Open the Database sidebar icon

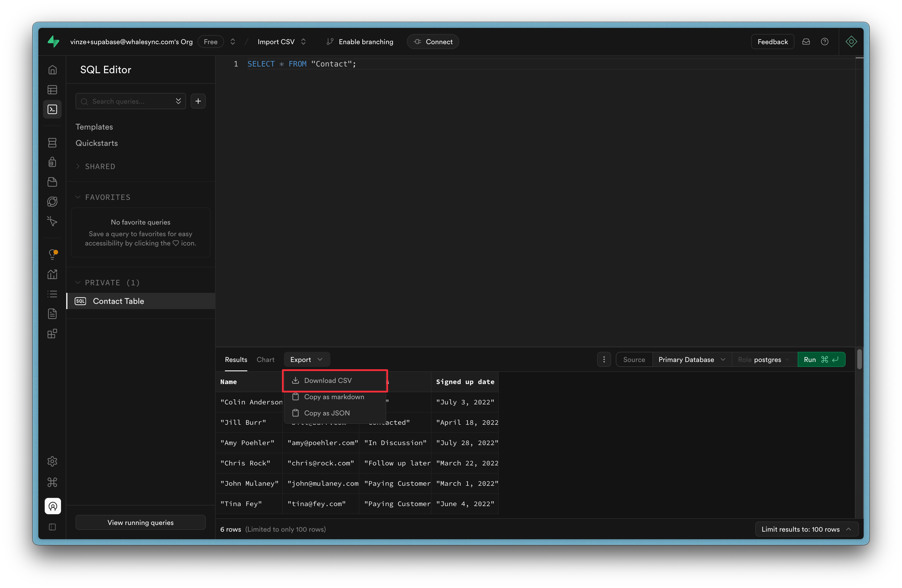point(52,142)
